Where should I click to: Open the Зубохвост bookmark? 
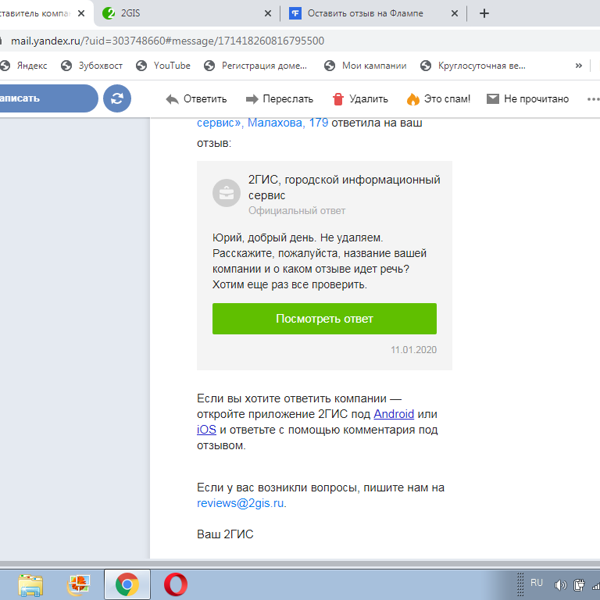[x=92, y=65]
